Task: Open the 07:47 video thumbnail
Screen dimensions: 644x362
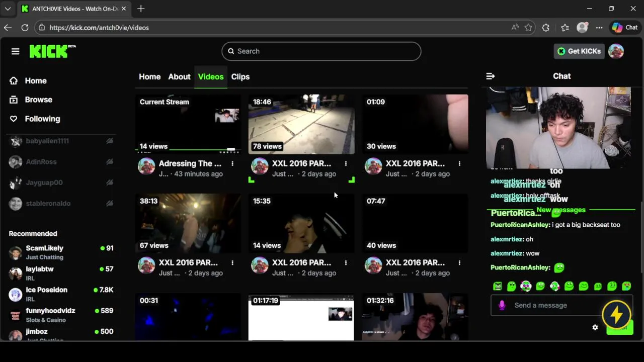Action: [415, 223]
